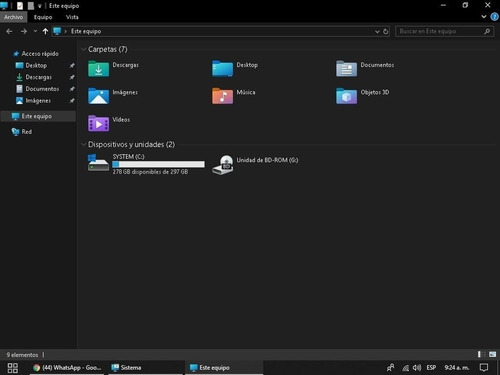The height and width of the screenshot is (375, 500).
Task: Click SYSTEM (C:) disk usage bar
Action: tap(158, 164)
